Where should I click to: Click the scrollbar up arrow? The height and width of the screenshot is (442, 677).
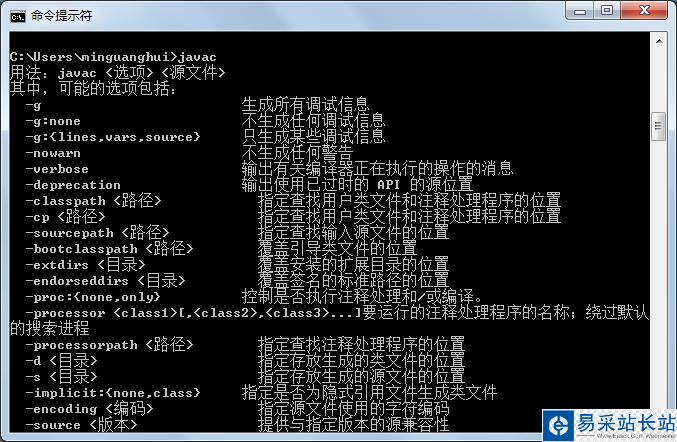click(659, 41)
